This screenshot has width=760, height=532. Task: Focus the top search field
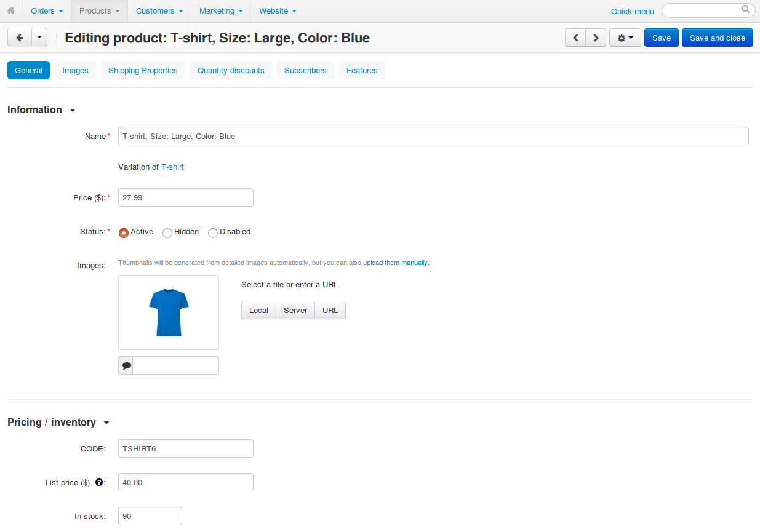click(708, 10)
